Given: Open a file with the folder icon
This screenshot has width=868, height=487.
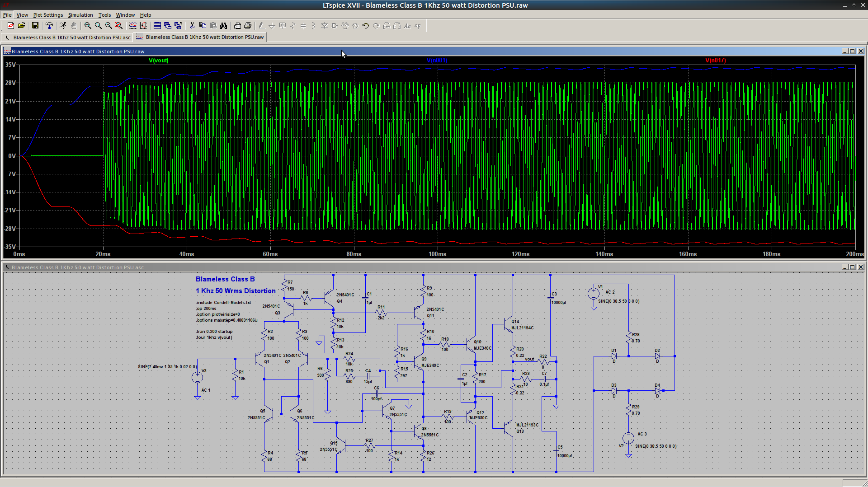Looking at the screenshot, I should [x=21, y=26].
